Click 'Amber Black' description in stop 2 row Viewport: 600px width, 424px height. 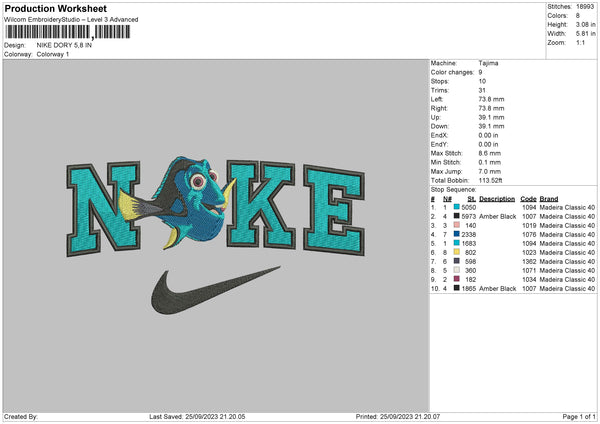tap(497, 217)
